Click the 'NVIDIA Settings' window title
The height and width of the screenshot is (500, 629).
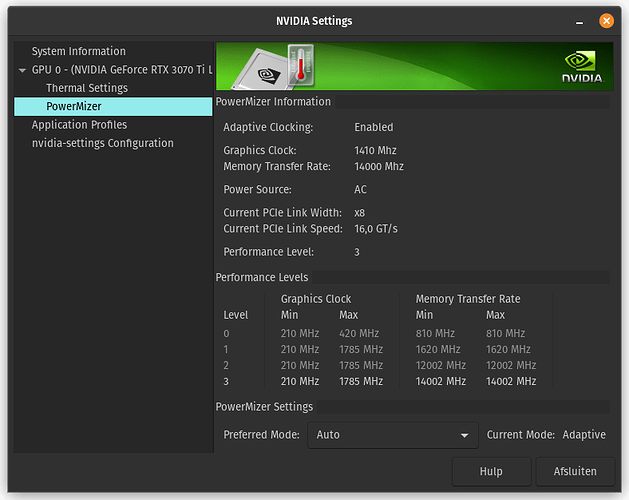[x=314, y=21]
